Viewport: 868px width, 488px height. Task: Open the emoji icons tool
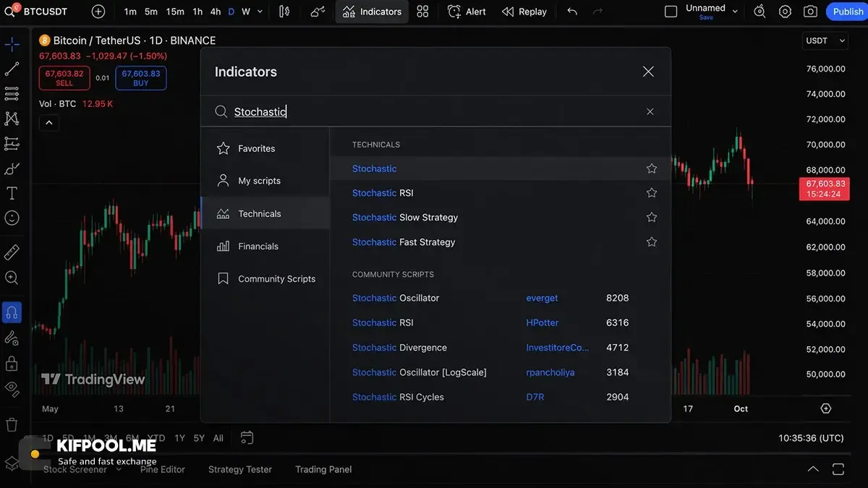12,218
